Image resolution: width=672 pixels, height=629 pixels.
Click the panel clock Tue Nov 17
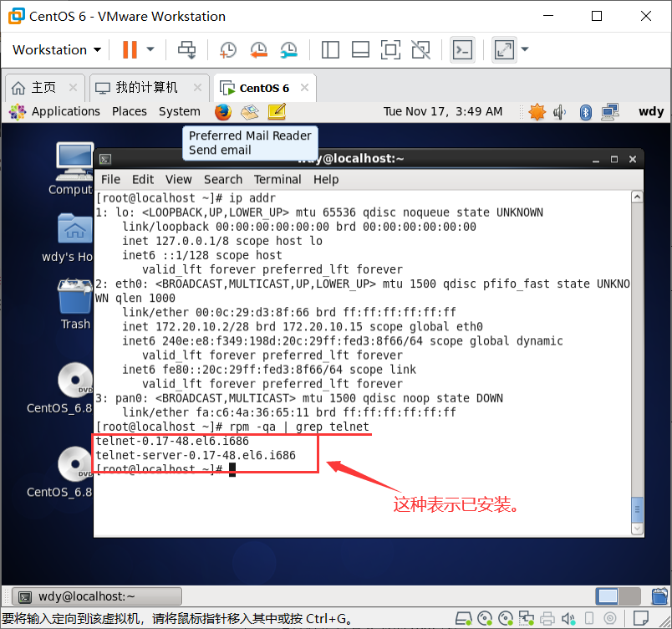click(443, 111)
